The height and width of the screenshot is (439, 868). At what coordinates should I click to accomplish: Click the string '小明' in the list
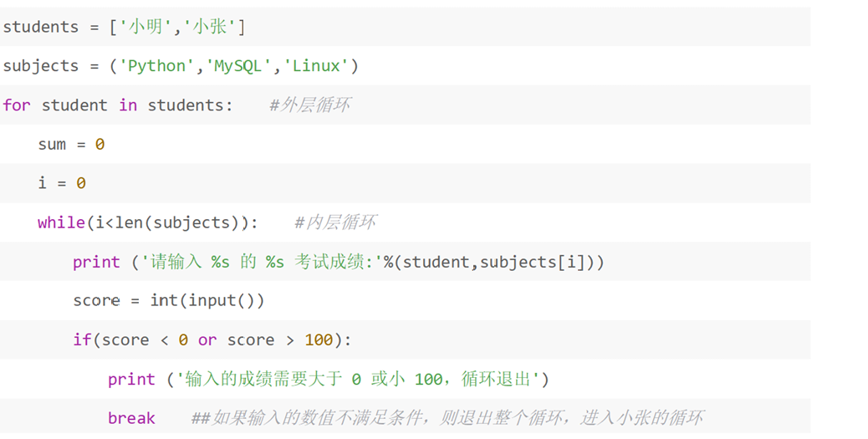tap(146, 27)
